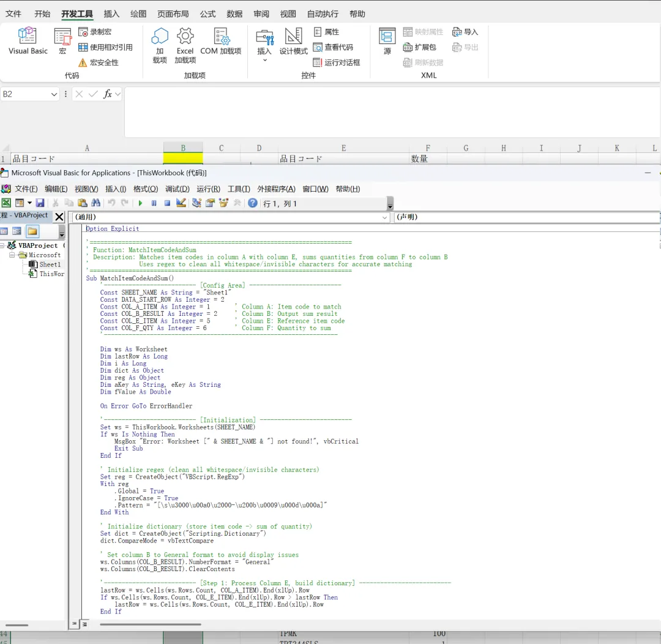Click into the Excel formula bar
The image size is (661, 644).
coord(392,112)
